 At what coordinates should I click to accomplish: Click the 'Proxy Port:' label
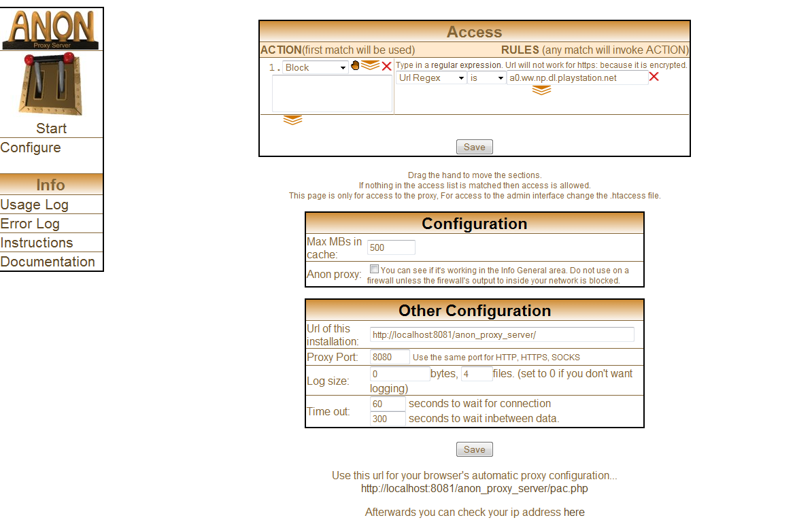click(x=333, y=357)
